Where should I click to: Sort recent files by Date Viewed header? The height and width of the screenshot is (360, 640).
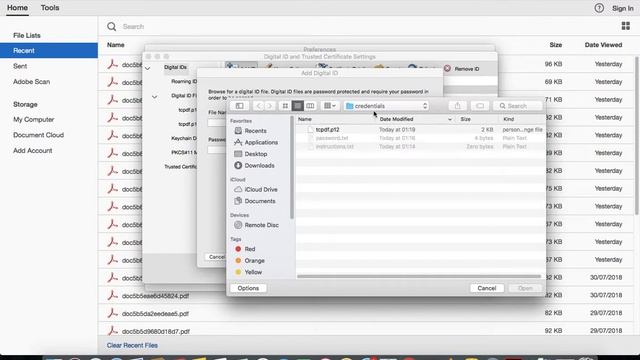click(x=603, y=45)
